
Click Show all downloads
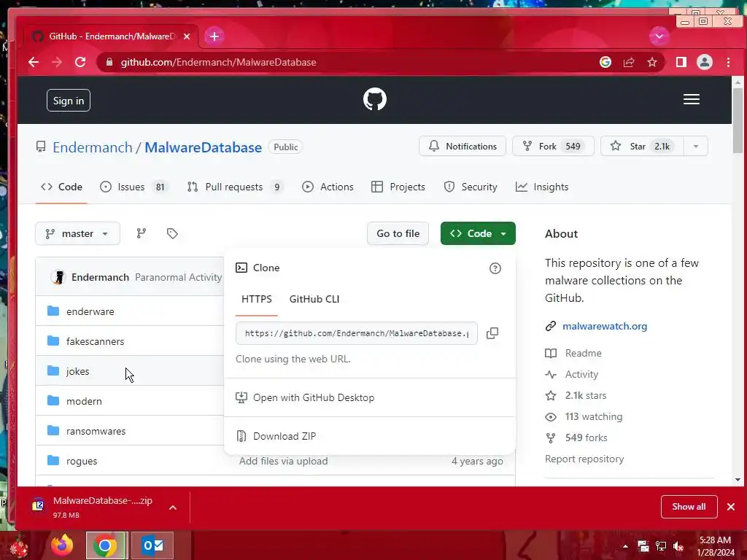click(689, 507)
